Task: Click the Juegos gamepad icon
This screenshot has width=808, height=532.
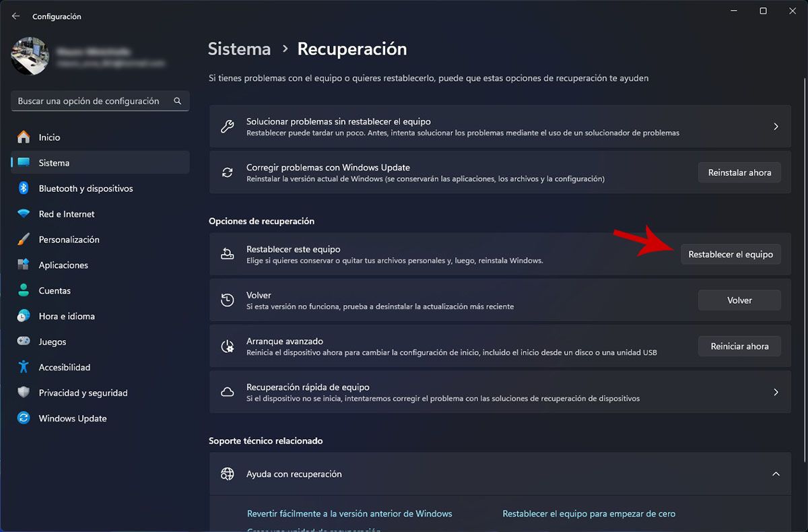Action: pos(24,341)
